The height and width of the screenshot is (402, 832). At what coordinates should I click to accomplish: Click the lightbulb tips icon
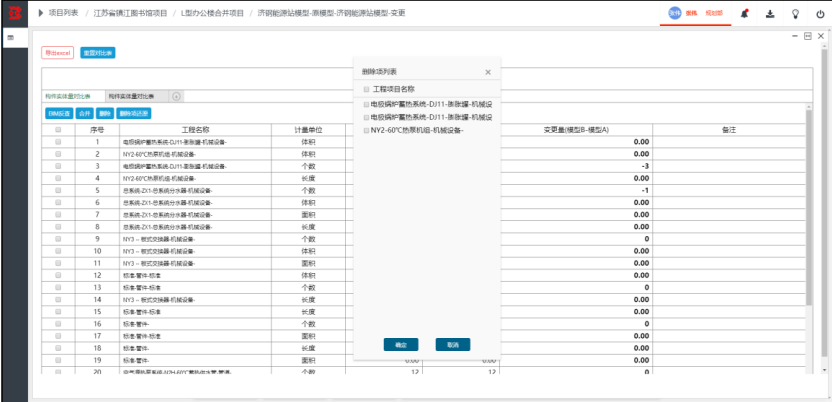tap(795, 14)
